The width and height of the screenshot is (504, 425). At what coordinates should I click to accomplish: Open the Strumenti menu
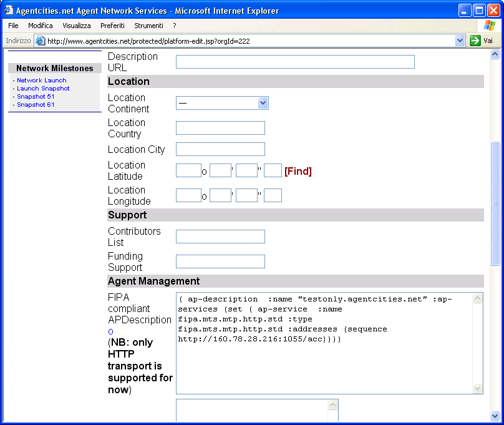pyautogui.click(x=148, y=26)
